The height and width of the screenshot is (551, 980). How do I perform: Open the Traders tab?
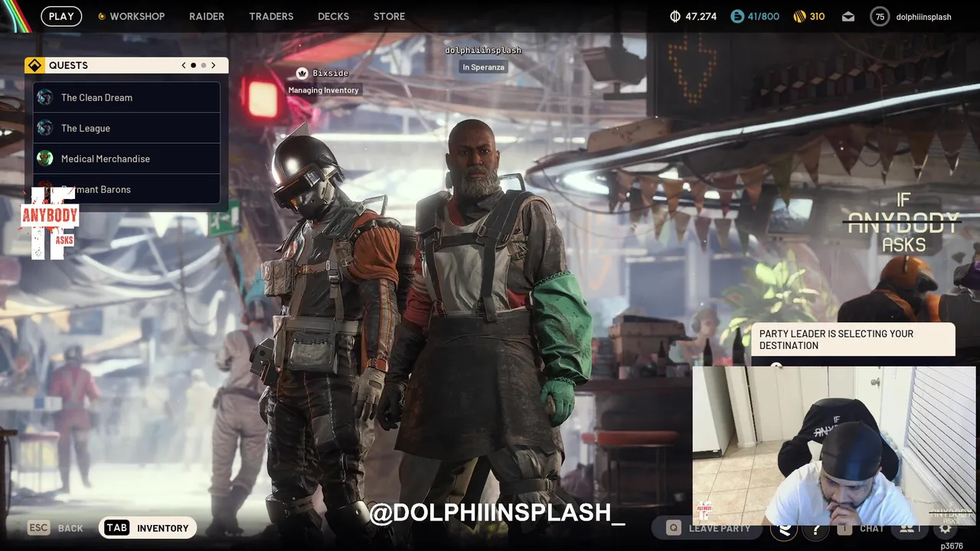tap(271, 16)
